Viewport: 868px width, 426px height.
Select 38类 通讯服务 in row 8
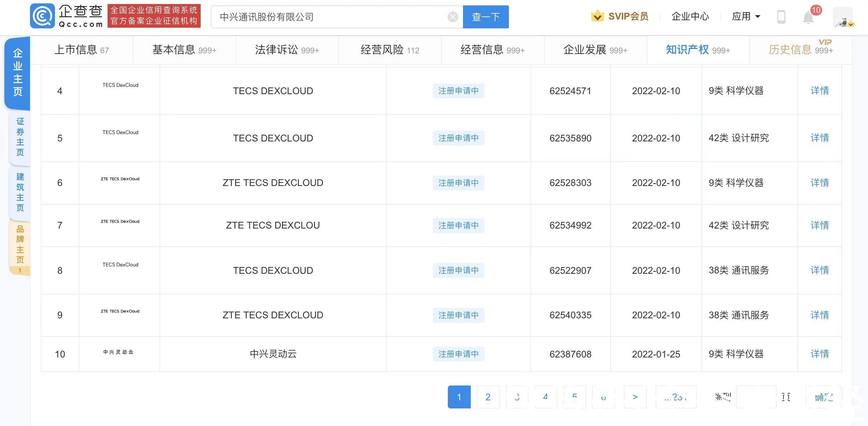pyautogui.click(x=739, y=270)
